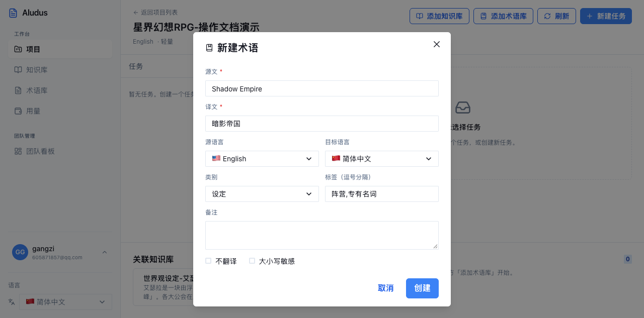644x318 pixels.
Task: Click the 刷新 button
Action: [556, 16]
